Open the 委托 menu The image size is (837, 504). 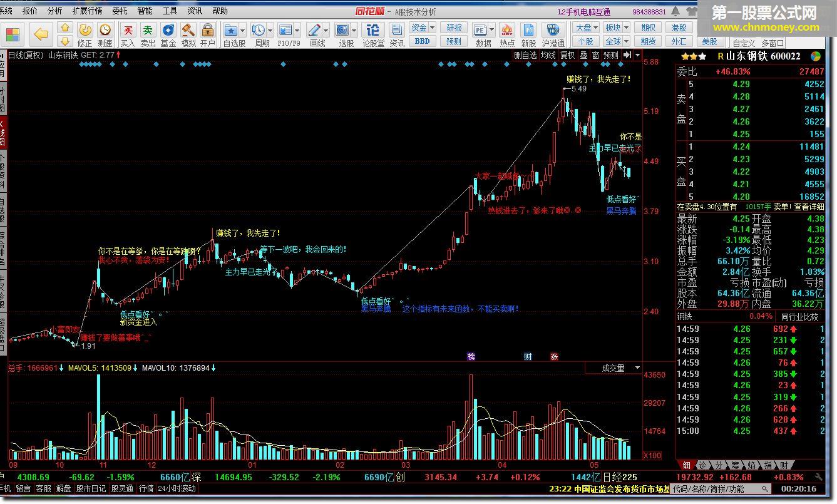click(x=120, y=11)
